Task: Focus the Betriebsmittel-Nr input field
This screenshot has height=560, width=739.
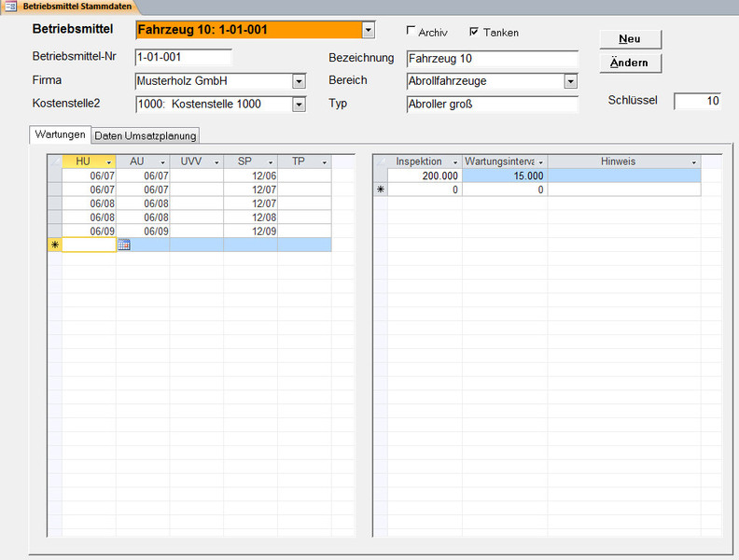Action: click(x=183, y=57)
